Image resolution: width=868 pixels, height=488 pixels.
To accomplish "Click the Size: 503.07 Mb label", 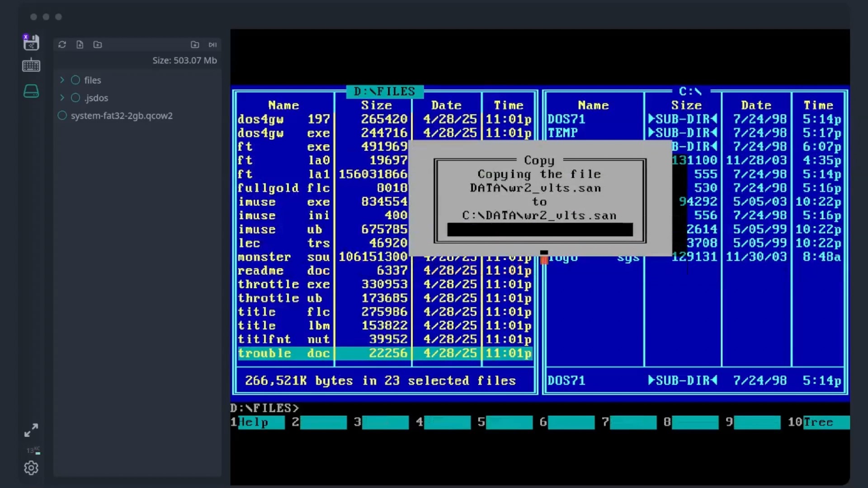I will pyautogui.click(x=184, y=60).
